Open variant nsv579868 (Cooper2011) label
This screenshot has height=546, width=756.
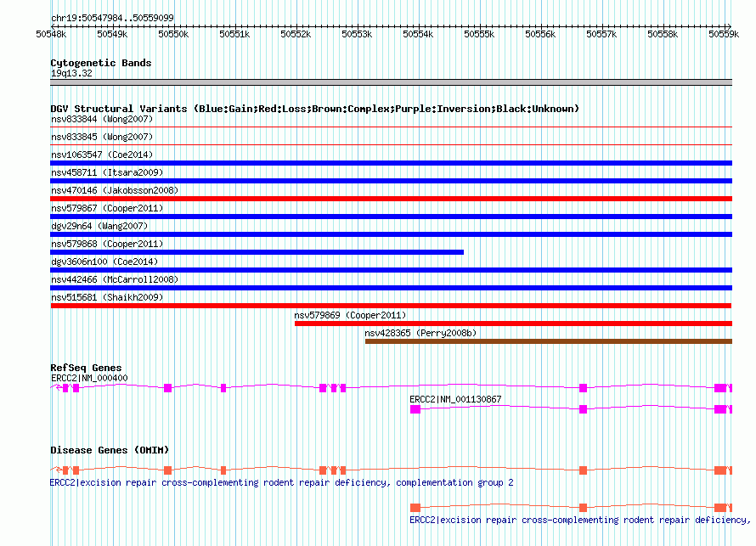coord(107,244)
